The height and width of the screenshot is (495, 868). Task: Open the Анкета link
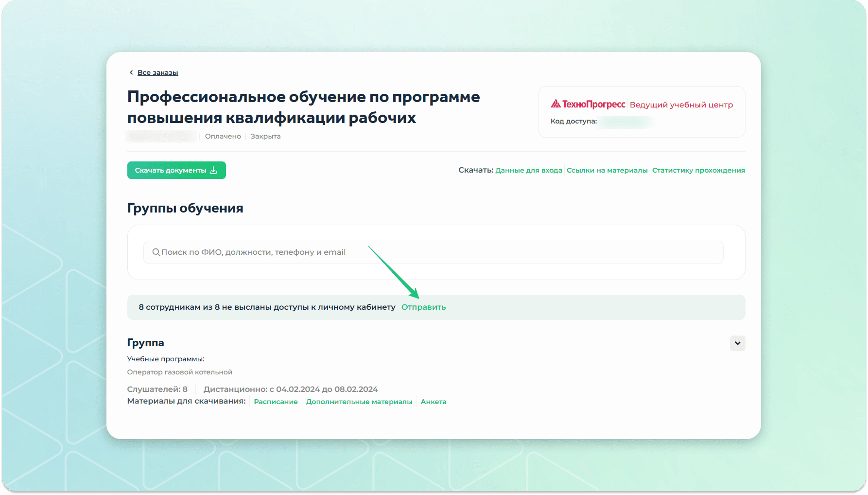click(x=434, y=402)
